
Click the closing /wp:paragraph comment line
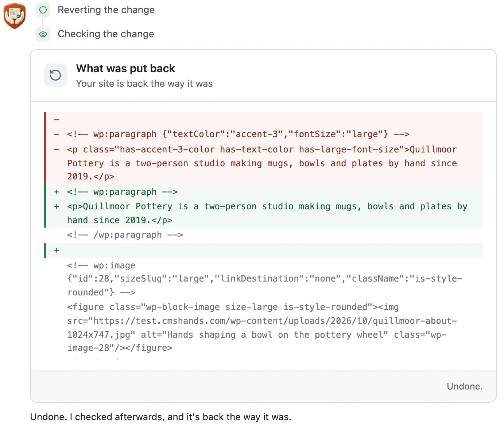263,235
